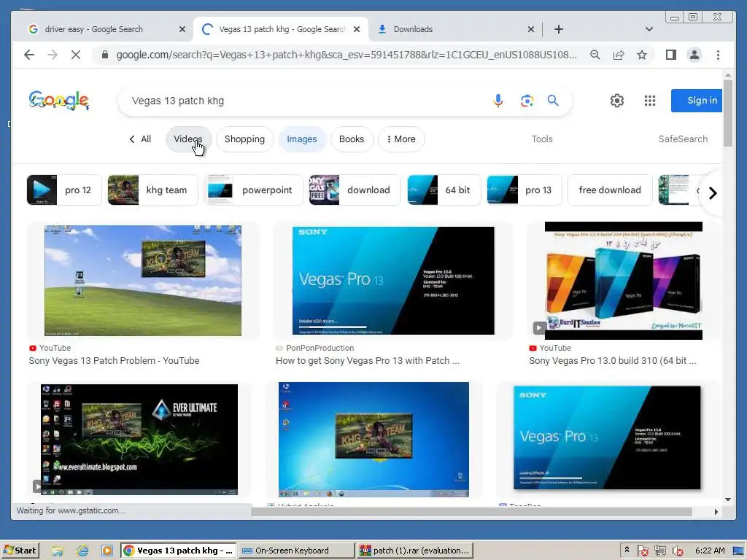Open the Chrome side panel
Viewport: 747px width, 560px height.
coord(671,55)
